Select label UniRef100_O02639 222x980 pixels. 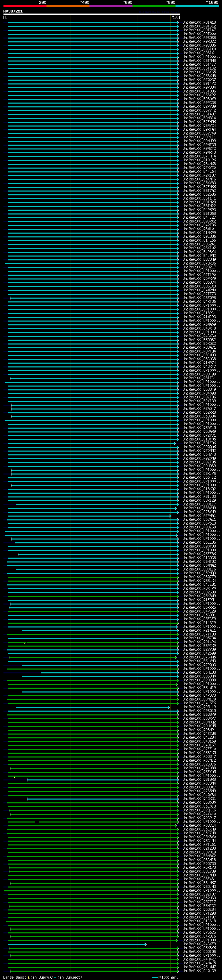[x=199, y=592]
